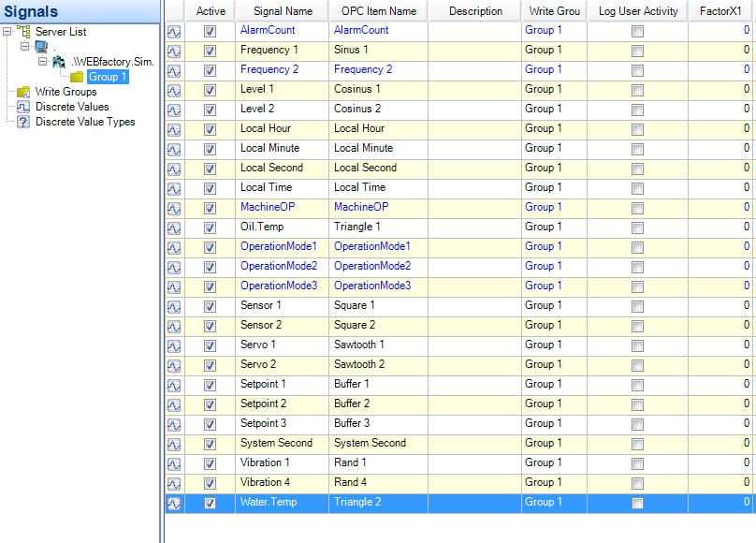This screenshot has width=756, height=543.
Task: Open the OperationMode2 signal name link
Action: tap(279, 266)
